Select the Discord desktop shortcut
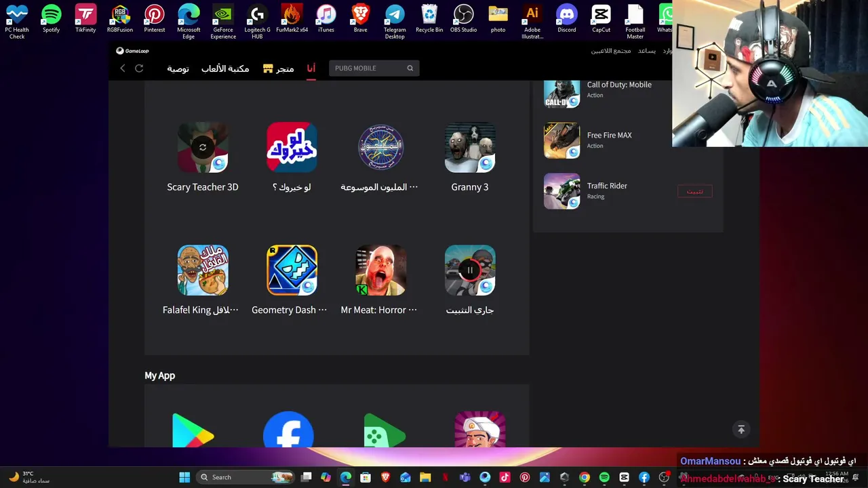The image size is (868, 488). (566, 19)
